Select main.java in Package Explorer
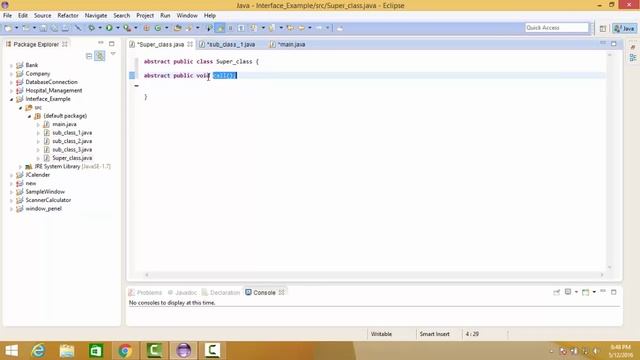 [x=64, y=124]
